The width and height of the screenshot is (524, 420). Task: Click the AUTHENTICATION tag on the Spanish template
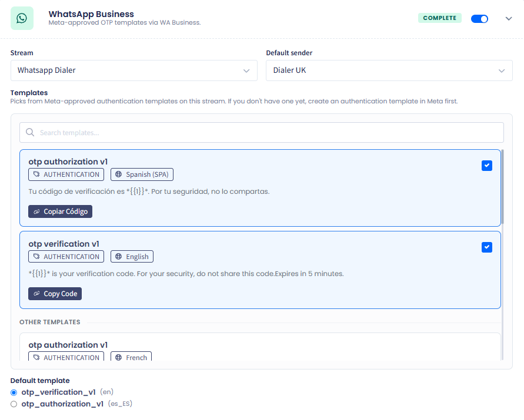(66, 174)
